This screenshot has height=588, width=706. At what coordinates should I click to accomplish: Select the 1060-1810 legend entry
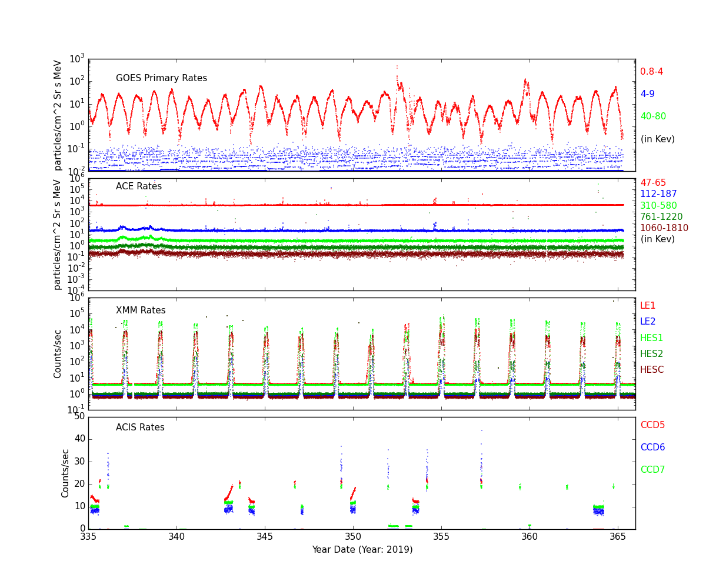[x=664, y=228]
